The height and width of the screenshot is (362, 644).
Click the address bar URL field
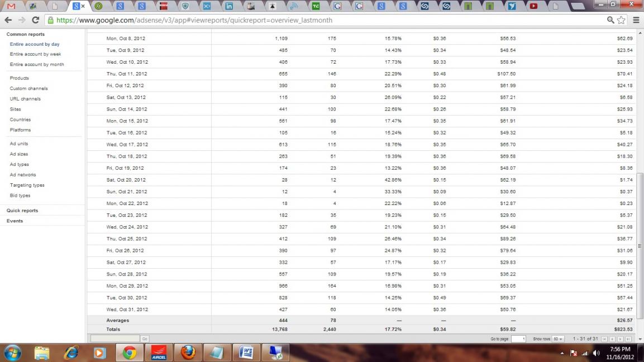click(328, 20)
